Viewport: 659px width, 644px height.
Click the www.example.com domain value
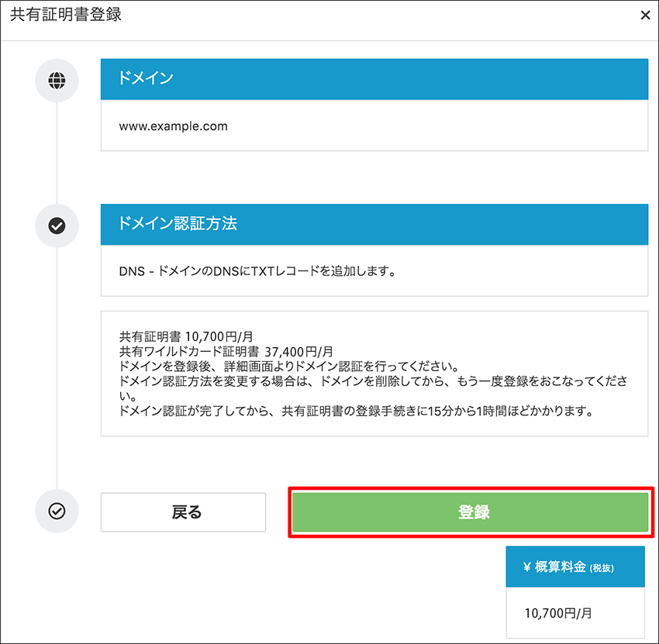click(172, 126)
